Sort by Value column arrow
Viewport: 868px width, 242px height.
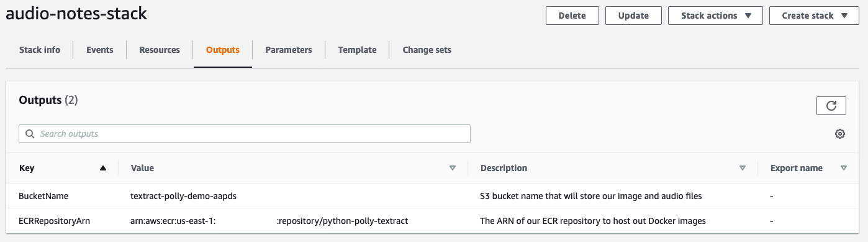coord(453,168)
